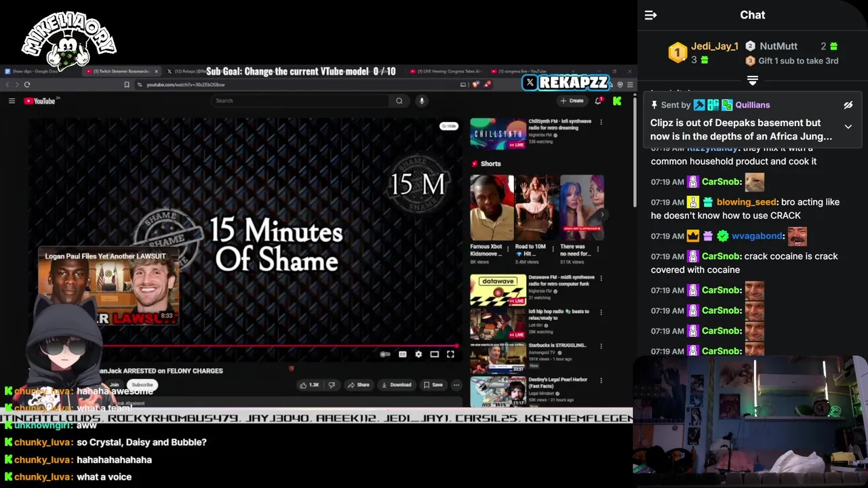Image resolution: width=868 pixels, height=488 pixels.
Task: Open options menu for Destiny's Legal Pearl Harbor
Action: click(601, 380)
